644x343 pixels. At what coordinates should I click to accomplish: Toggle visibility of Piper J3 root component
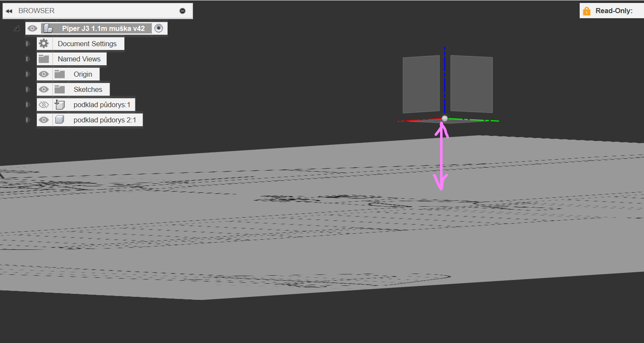32,28
